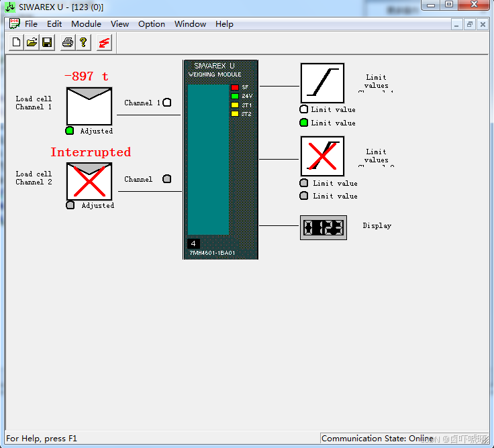
Task: Click upper gray Limit value indicator, Channel 2
Action: tap(303, 182)
